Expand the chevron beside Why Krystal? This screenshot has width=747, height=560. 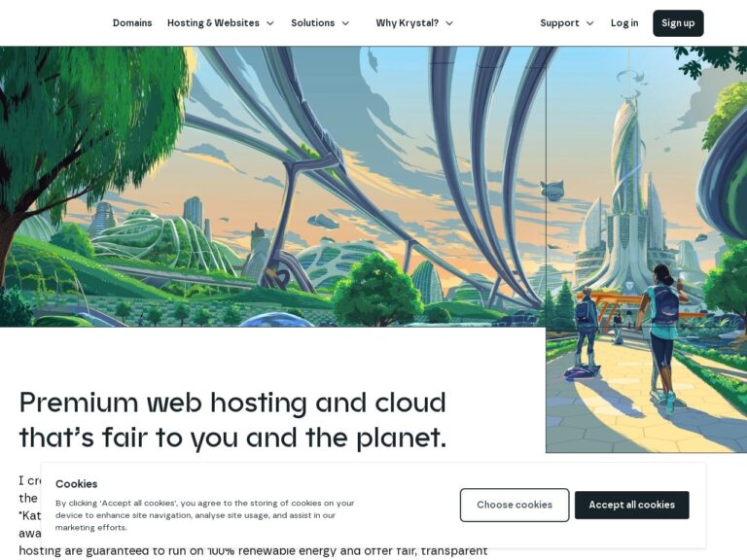click(448, 23)
